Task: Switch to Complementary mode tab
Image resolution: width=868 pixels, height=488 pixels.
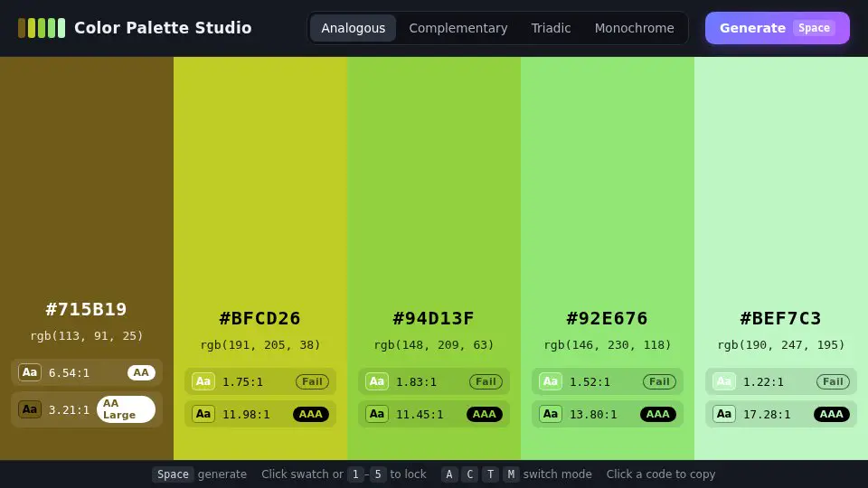Action: (458, 28)
